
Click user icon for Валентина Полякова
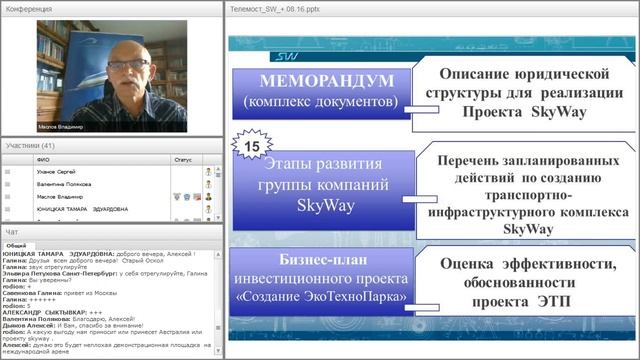tap(209, 184)
